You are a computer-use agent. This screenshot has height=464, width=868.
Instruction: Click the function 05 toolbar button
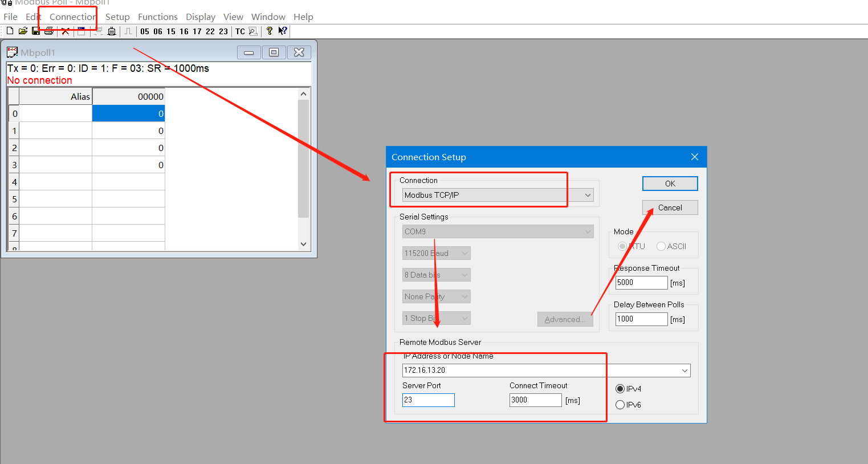(x=145, y=31)
